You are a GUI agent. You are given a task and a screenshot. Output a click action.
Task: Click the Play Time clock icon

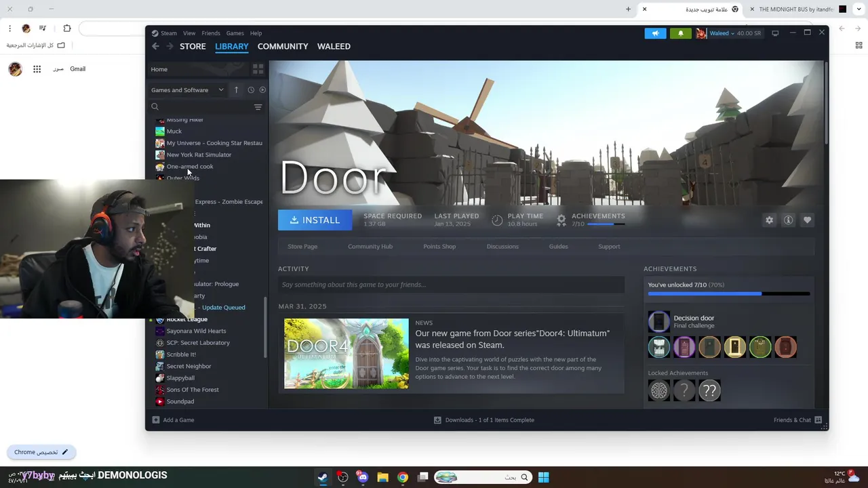click(497, 220)
